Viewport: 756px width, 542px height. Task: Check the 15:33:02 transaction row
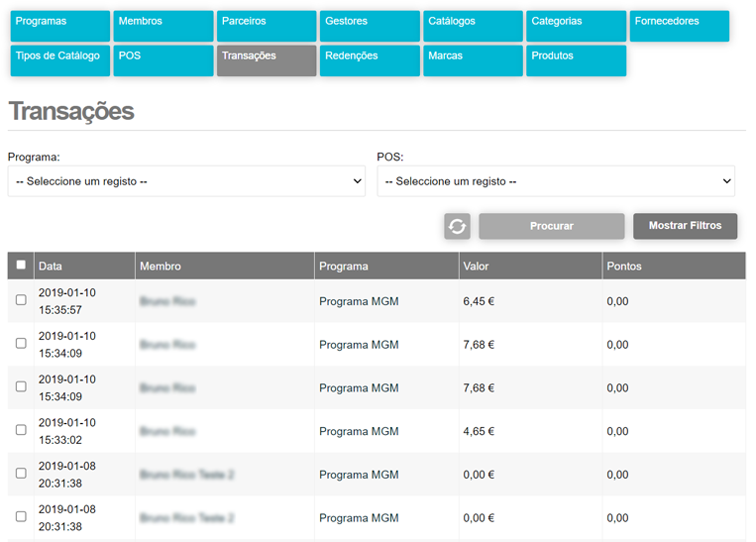point(21,430)
